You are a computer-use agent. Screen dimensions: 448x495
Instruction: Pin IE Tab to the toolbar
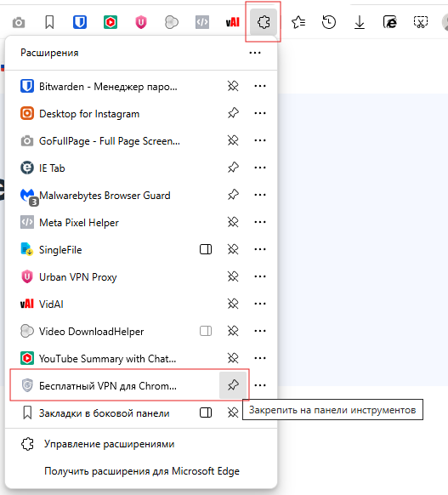click(233, 168)
